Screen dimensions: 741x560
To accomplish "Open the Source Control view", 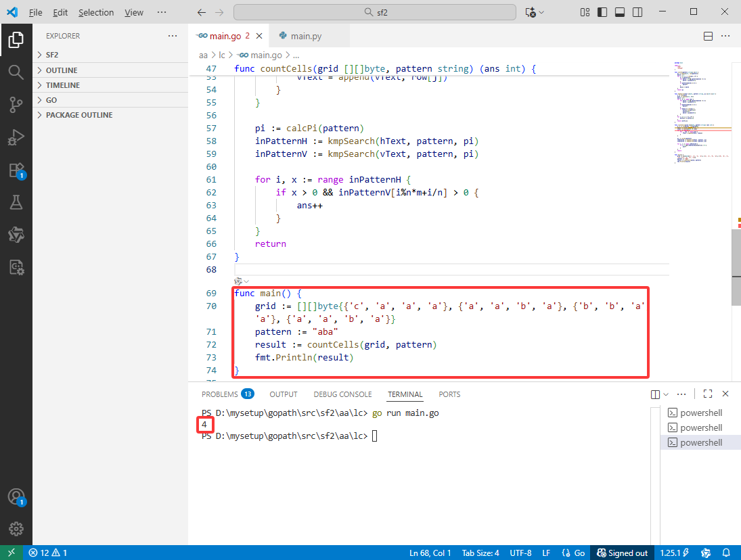I will click(16, 105).
